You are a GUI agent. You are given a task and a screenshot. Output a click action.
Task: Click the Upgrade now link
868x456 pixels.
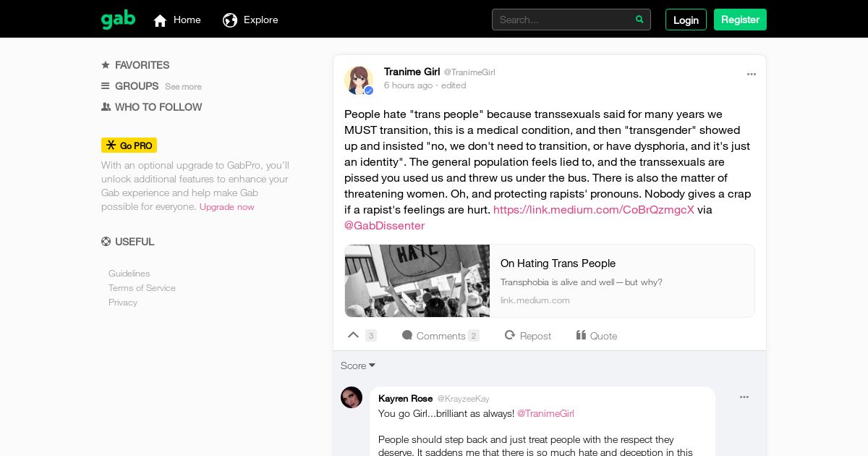pyautogui.click(x=227, y=207)
